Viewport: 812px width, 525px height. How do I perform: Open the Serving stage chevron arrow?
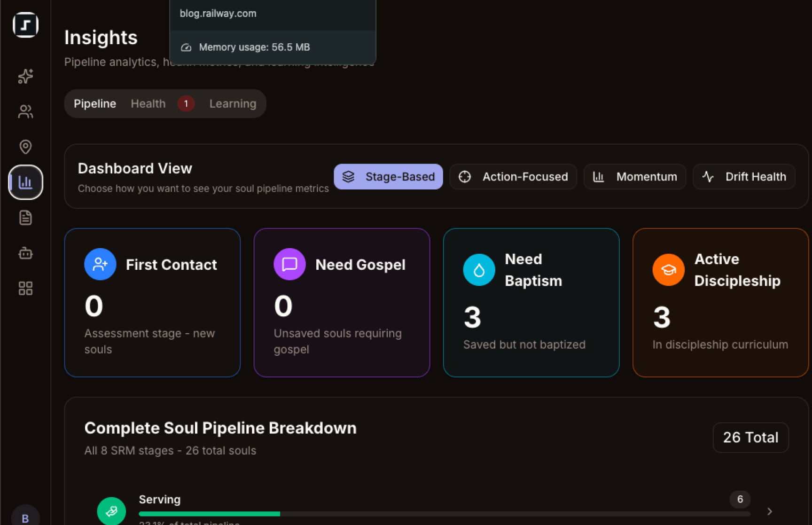pos(769,512)
